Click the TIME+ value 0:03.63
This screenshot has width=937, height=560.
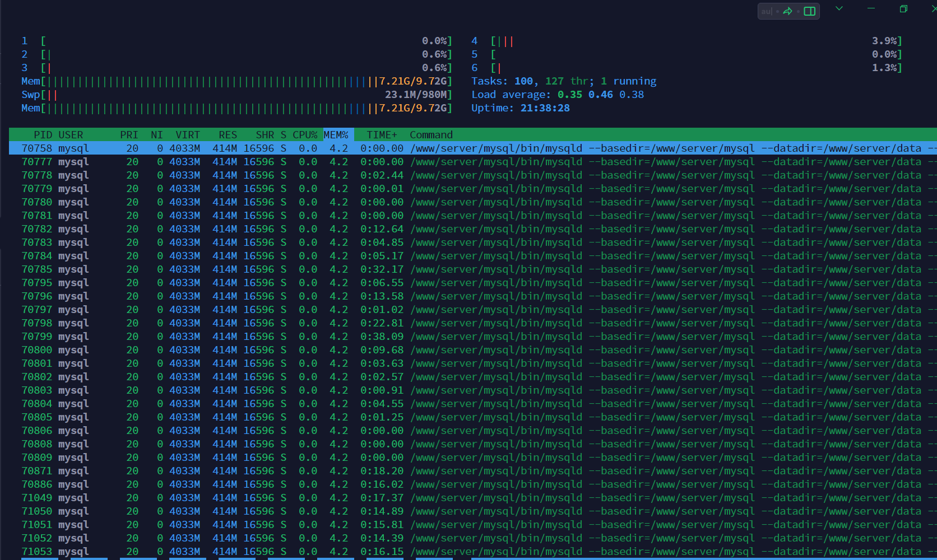pyautogui.click(x=382, y=363)
